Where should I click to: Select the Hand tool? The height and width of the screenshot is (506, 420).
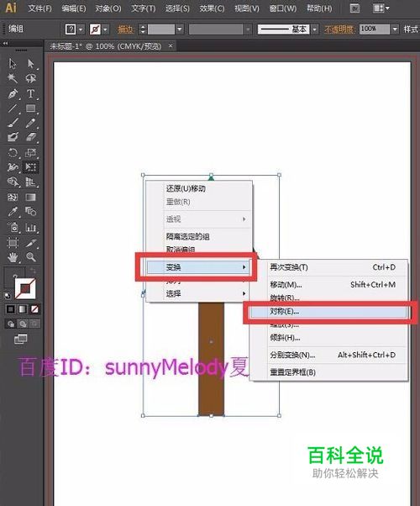pyautogui.click(x=13, y=257)
